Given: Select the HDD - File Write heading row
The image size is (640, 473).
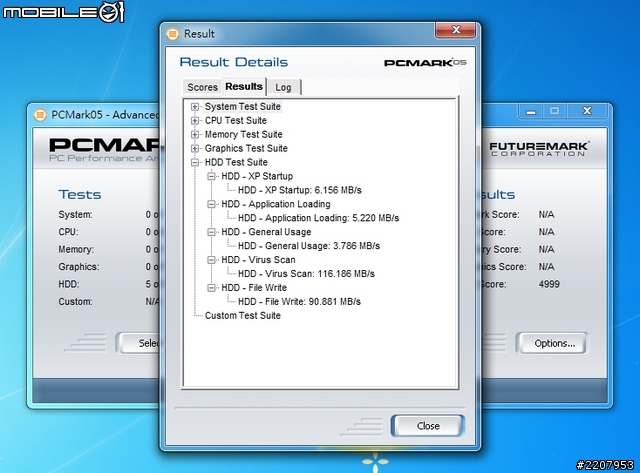Looking at the screenshot, I should click(x=254, y=288).
